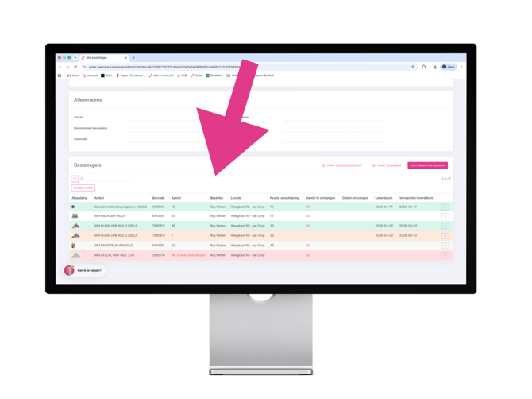Toggle the eye icon on the WM RAILKLEM row
Image resolution: width=532 pixels, height=399 pixels.
tap(445, 216)
